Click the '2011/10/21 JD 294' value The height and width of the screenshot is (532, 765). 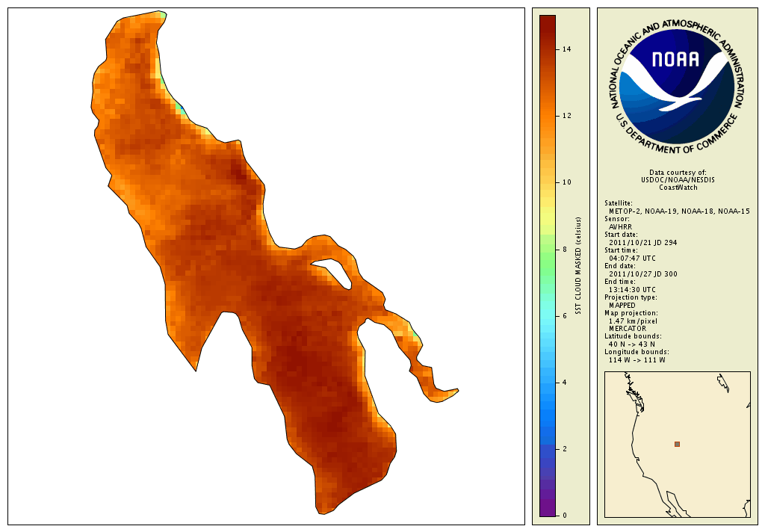tap(643, 243)
